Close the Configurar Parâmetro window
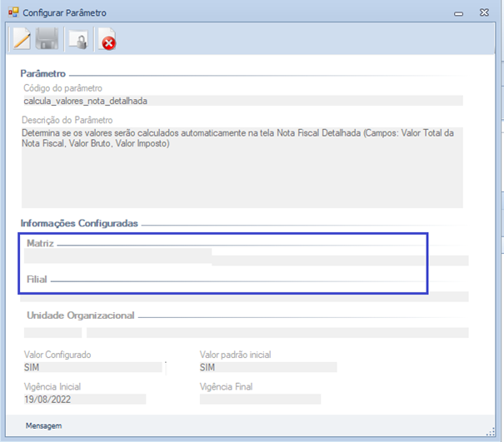 click(x=484, y=13)
